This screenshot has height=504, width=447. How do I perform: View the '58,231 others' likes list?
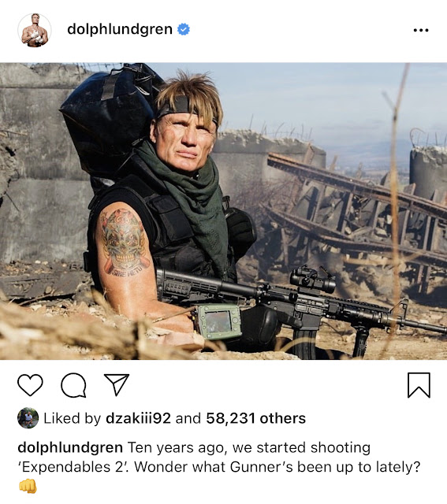[256, 418]
